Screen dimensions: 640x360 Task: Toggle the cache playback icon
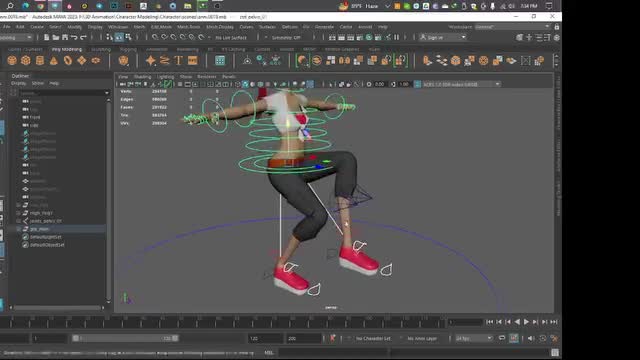(514, 338)
